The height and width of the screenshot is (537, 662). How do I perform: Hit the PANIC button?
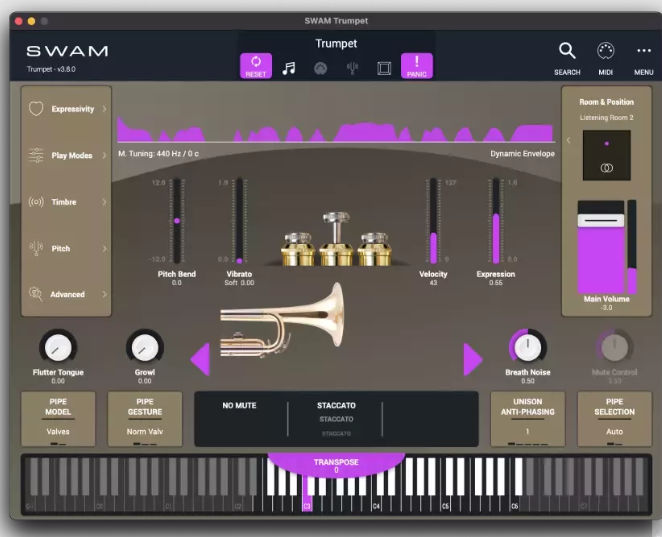point(417,66)
